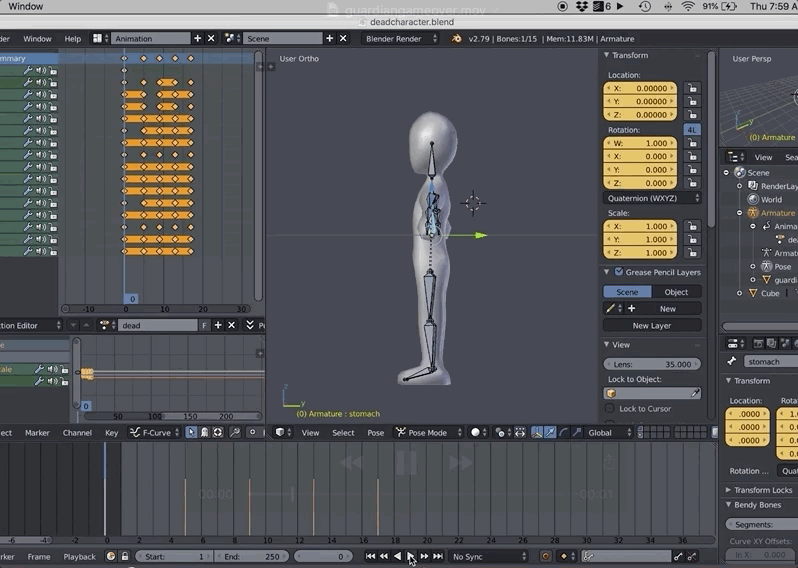Open the Channel menu in graph editor
Screen dimensions: 798x568
[77, 433]
